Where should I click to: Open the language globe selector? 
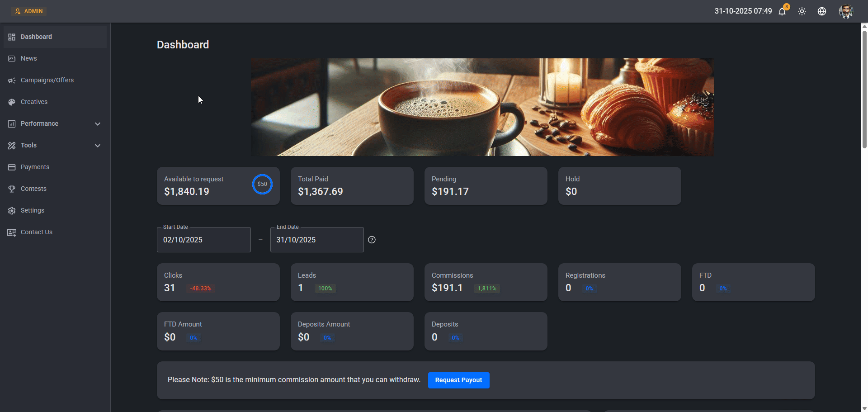822,11
